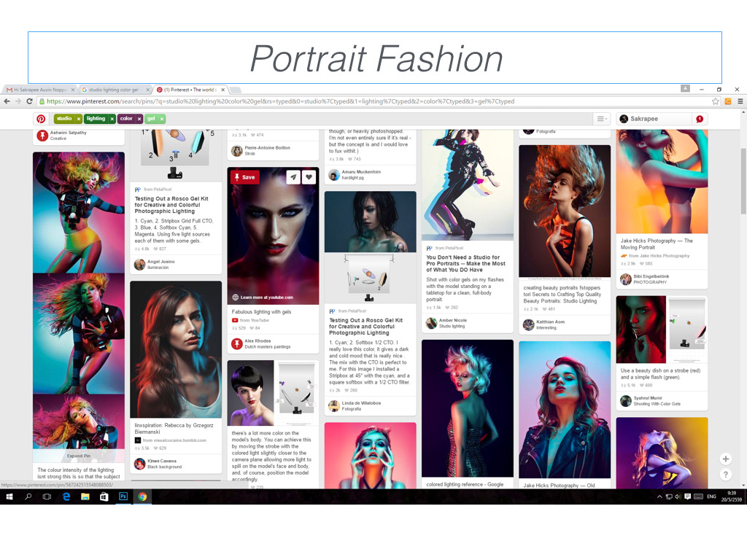Image resolution: width=747 pixels, height=560 pixels.
Task: Click orange extension icon in Chrome toolbar
Action: pos(728,101)
